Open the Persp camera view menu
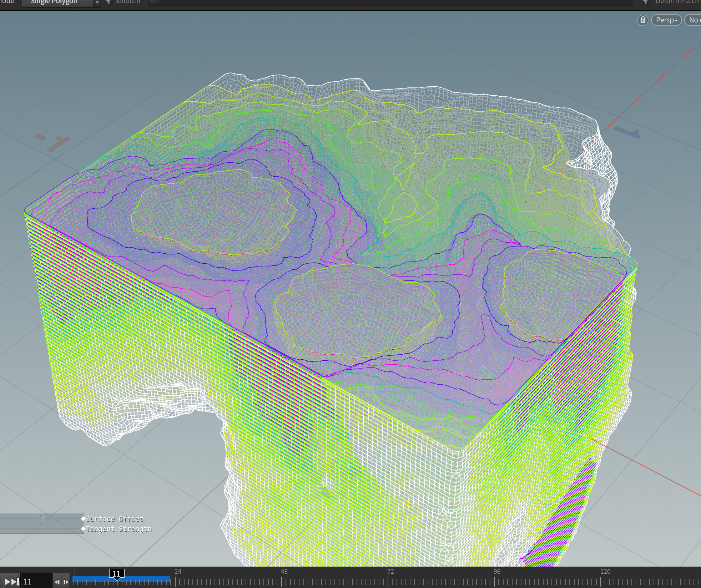701x588 pixels. click(666, 20)
